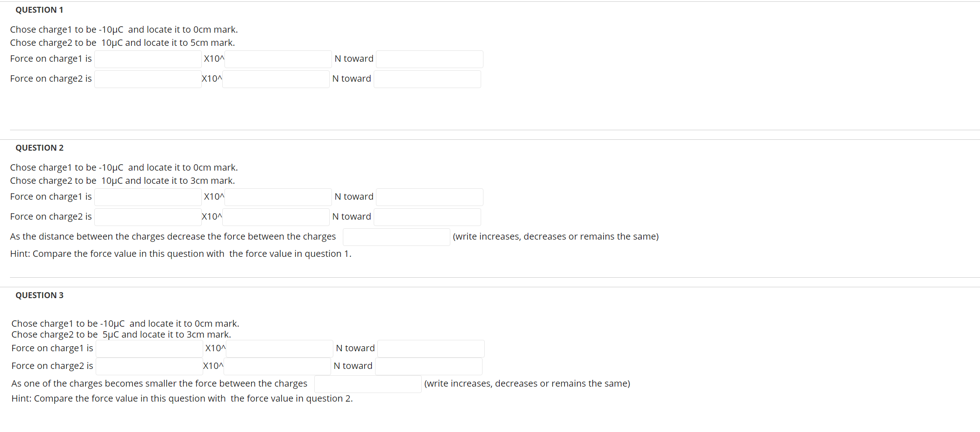Screen dimensions: 980x432
Task: Click the Question 2 charge2 force value field
Action: tap(147, 217)
